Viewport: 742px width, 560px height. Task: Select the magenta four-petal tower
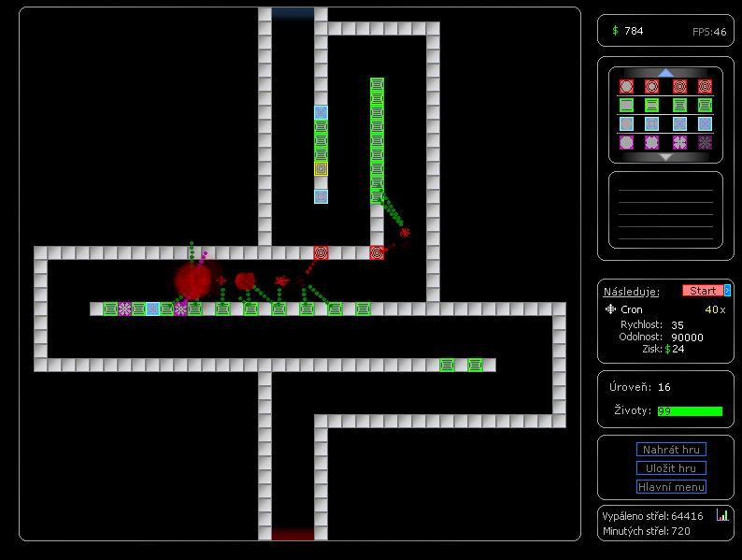pos(679,142)
